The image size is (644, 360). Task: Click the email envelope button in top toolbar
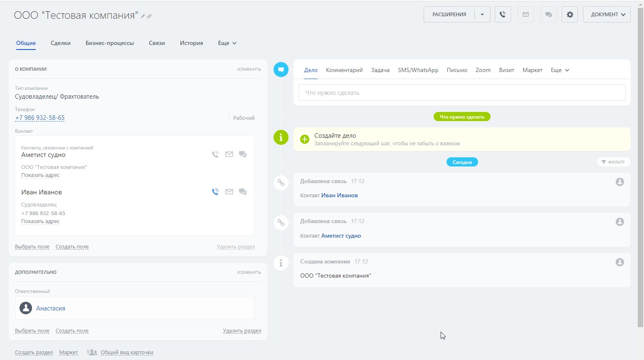[x=526, y=15]
